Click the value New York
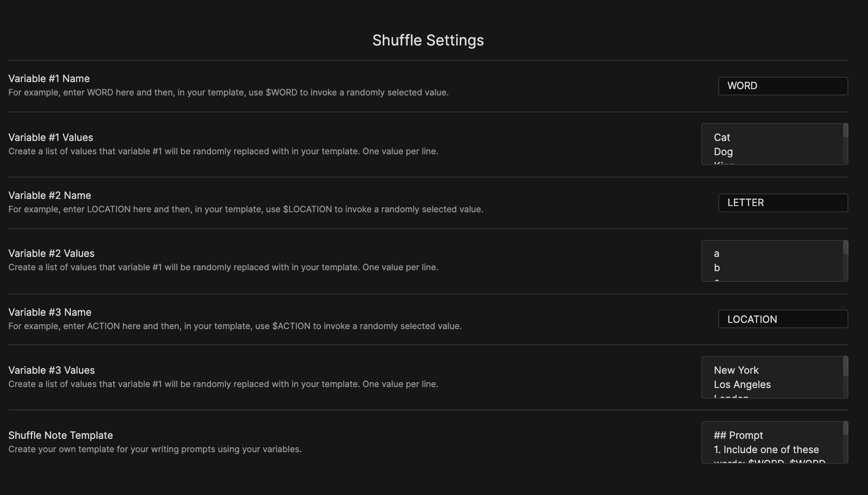 [736, 370]
